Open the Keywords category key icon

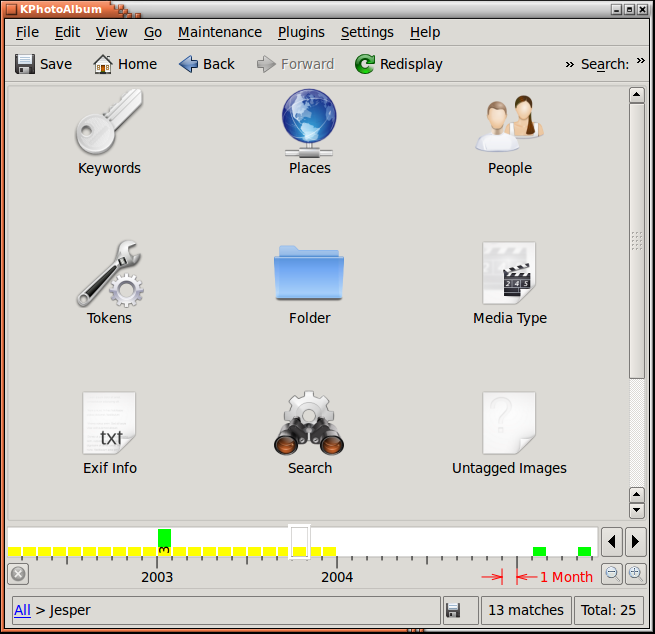tap(109, 123)
